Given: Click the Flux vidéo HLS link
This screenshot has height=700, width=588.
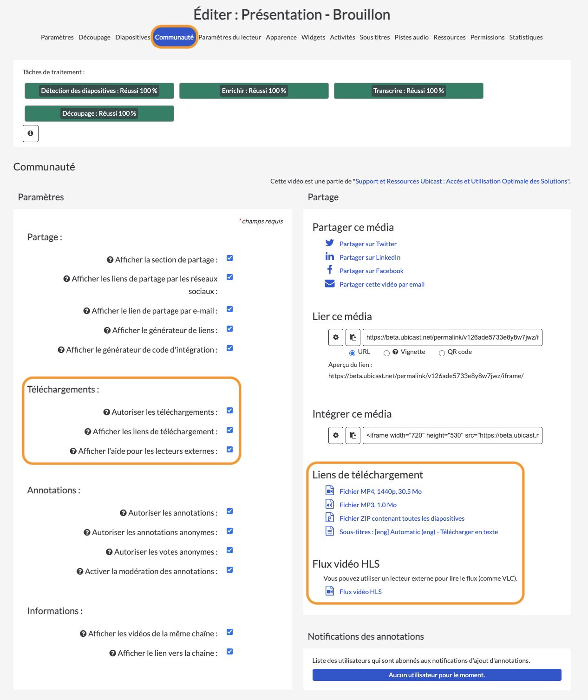Looking at the screenshot, I should pos(360,592).
